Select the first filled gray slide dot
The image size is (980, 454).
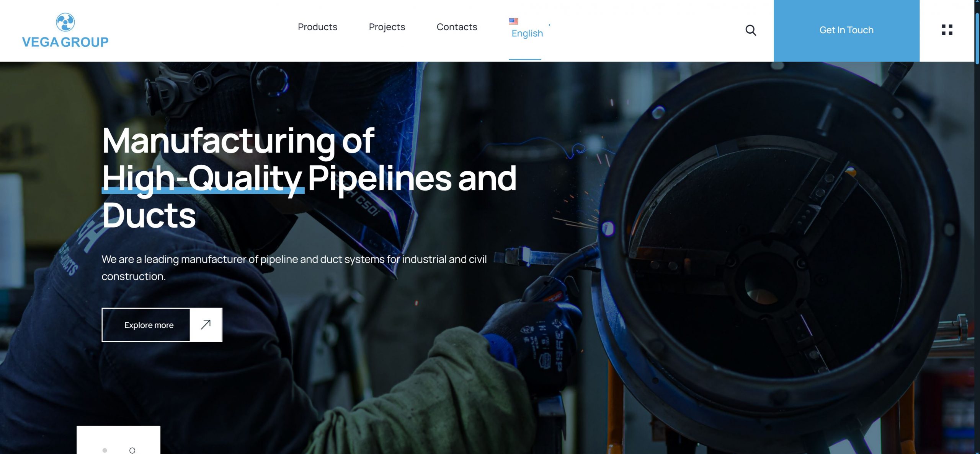coord(105,450)
